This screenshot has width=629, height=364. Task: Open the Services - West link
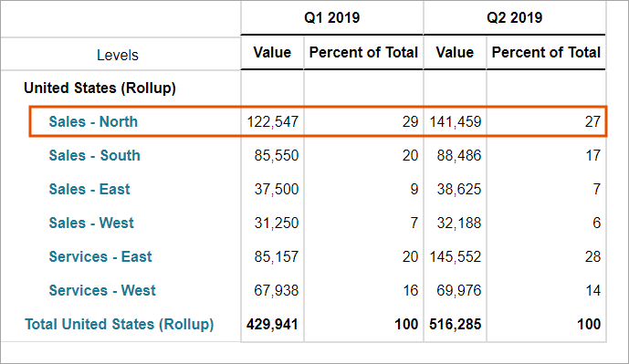[102, 290]
